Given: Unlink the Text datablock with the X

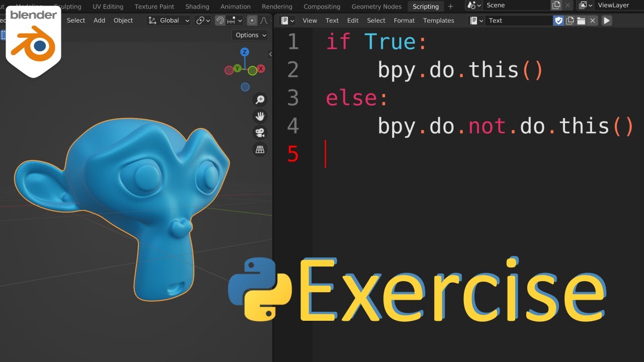Looking at the screenshot, I should point(593,21).
